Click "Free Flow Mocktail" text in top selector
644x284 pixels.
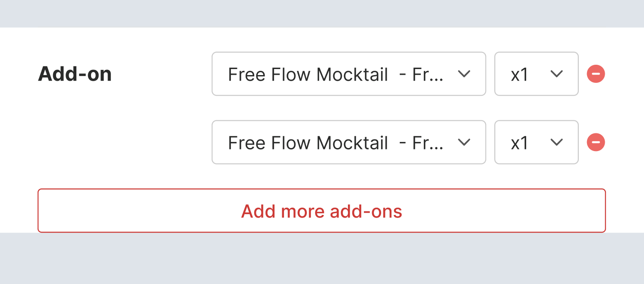(308, 75)
